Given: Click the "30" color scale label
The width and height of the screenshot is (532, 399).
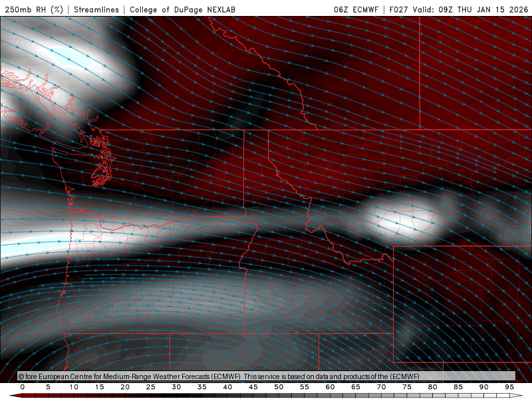Looking at the screenshot, I should click(176, 387).
